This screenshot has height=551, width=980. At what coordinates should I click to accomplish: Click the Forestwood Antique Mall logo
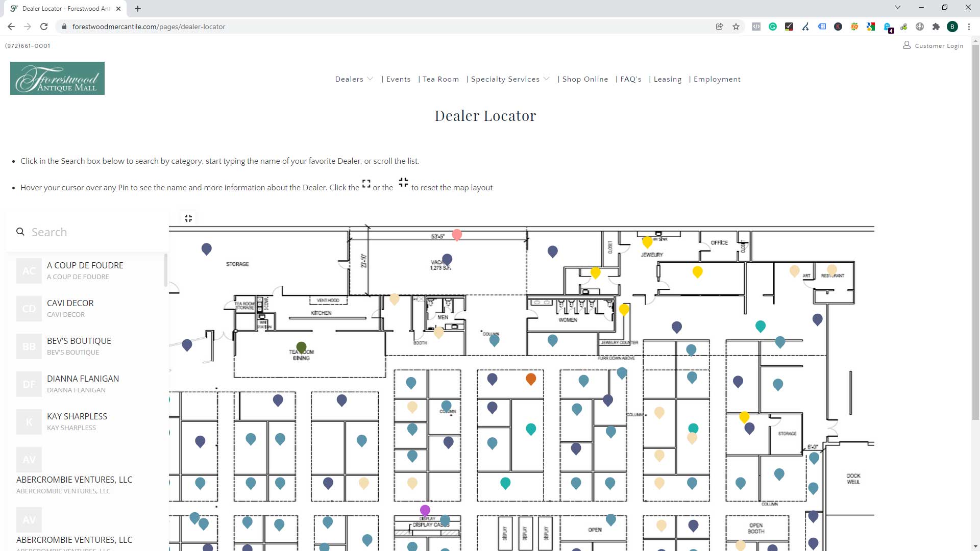pos(57,78)
